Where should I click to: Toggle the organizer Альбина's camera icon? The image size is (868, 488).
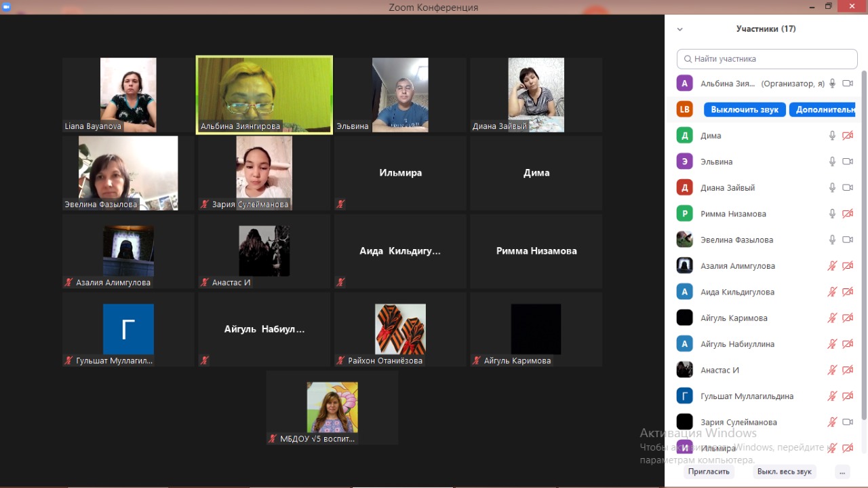pyautogui.click(x=847, y=83)
